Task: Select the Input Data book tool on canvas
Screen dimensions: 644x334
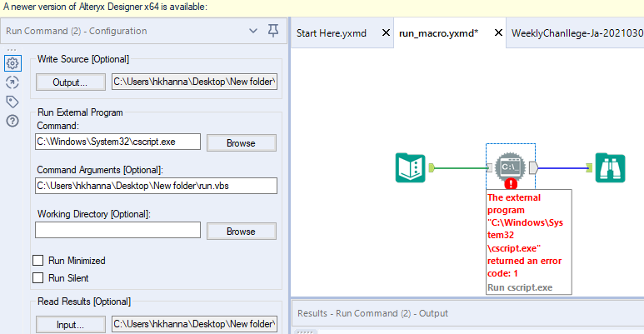Action: pyautogui.click(x=410, y=167)
